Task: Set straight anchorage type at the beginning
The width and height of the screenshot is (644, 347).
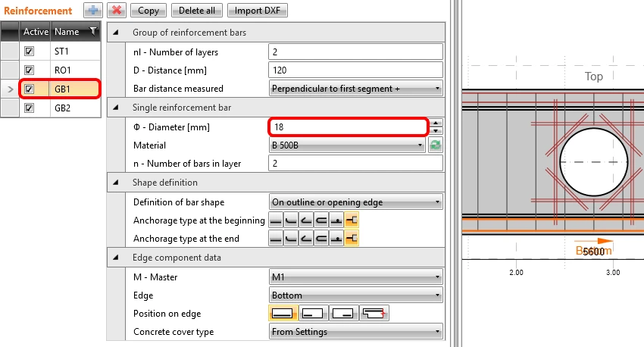Action: pos(276,220)
